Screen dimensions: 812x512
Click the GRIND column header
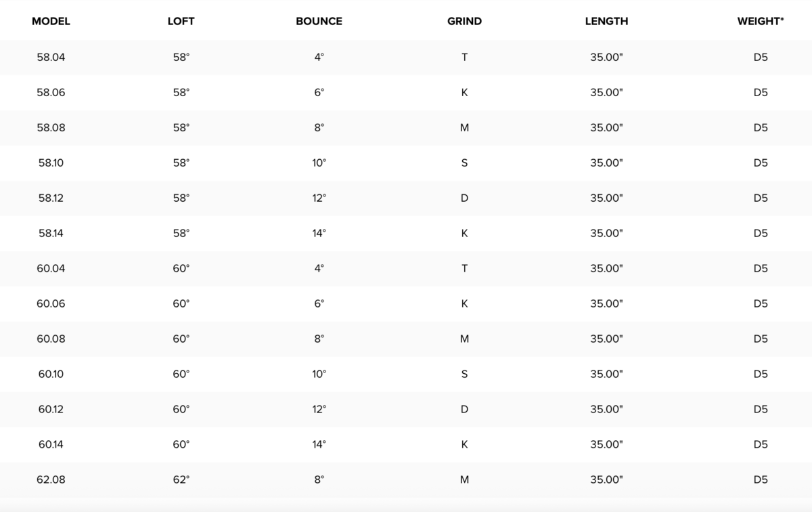(x=464, y=21)
